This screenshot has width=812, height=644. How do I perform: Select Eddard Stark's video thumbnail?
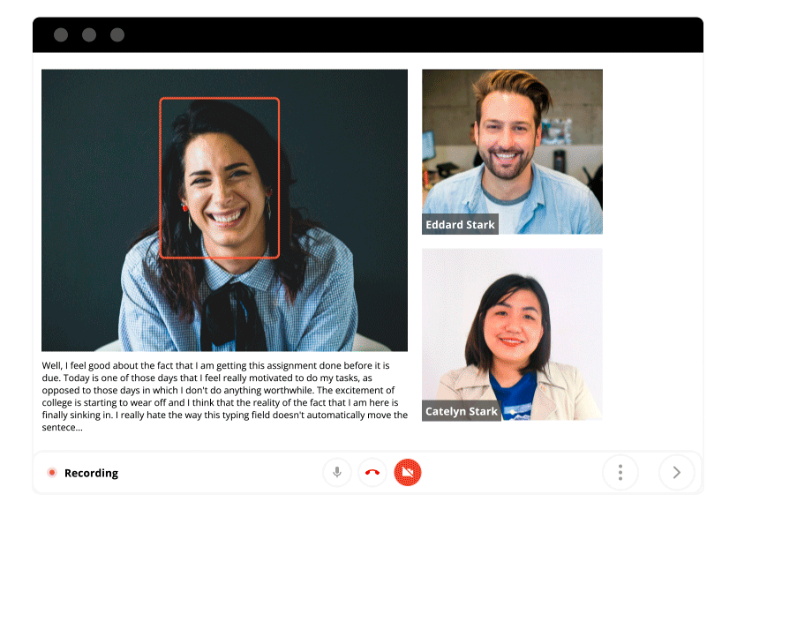point(512,141)
